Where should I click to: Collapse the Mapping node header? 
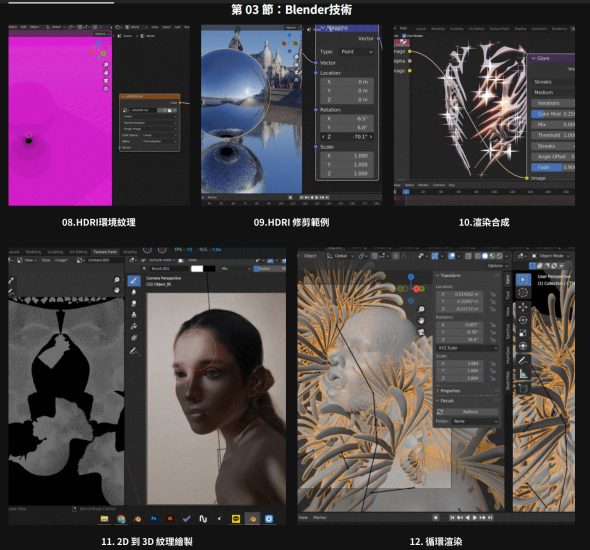coord(322,28)
